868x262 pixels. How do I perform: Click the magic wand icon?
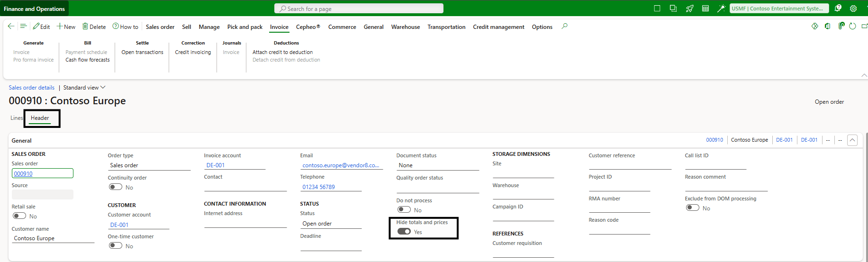pos(721,9)
